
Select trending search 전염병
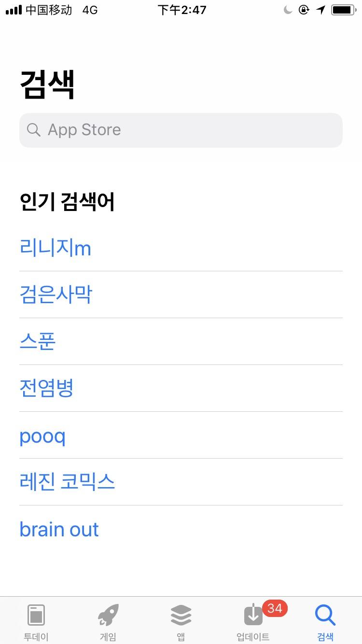[x=46, y=388]
